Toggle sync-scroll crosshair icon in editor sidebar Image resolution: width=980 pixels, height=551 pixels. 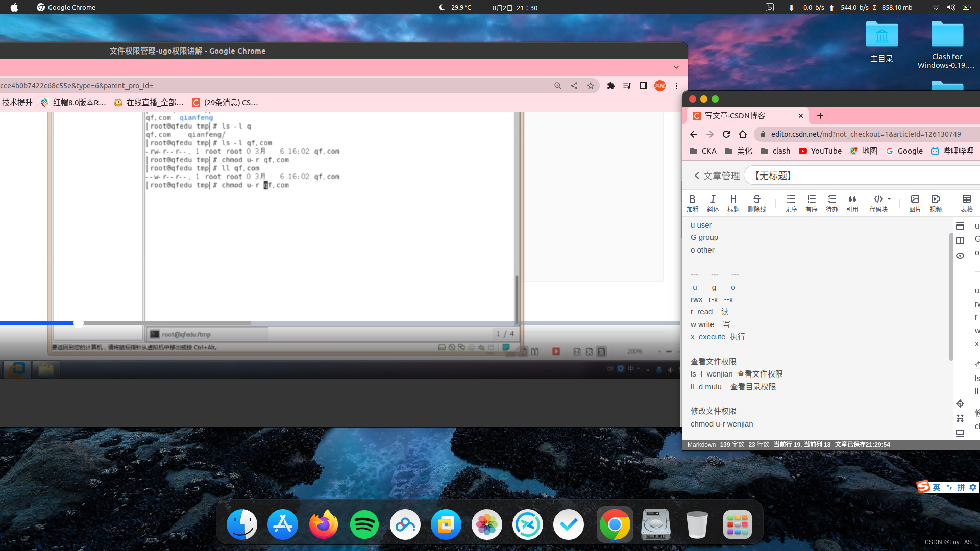point(960,404)
